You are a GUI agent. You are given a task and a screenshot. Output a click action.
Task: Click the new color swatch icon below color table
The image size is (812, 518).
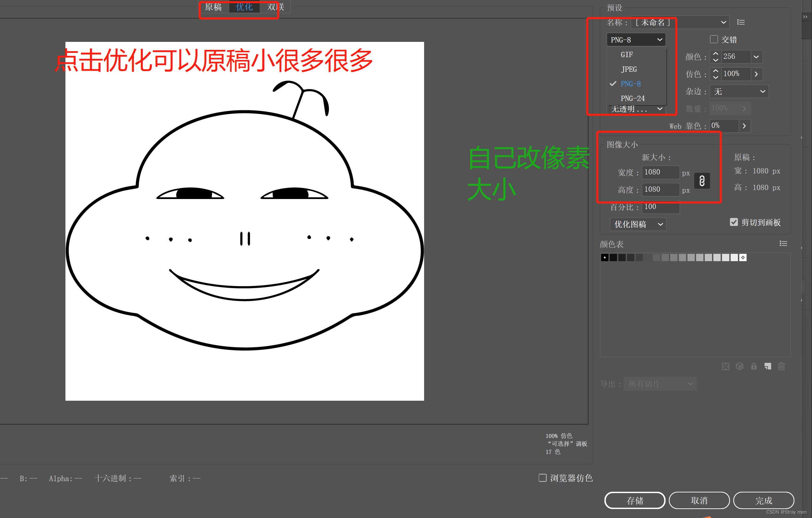coord(768,366)
